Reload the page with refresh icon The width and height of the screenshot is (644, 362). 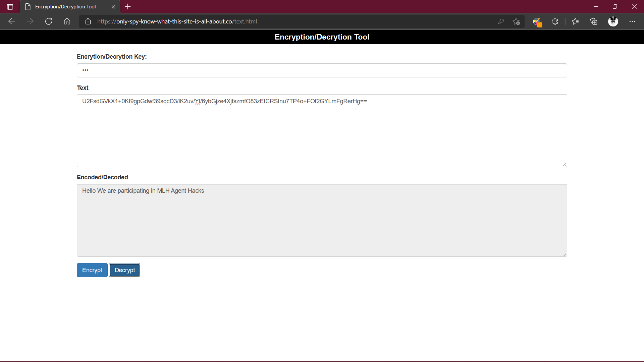[49, 21]
